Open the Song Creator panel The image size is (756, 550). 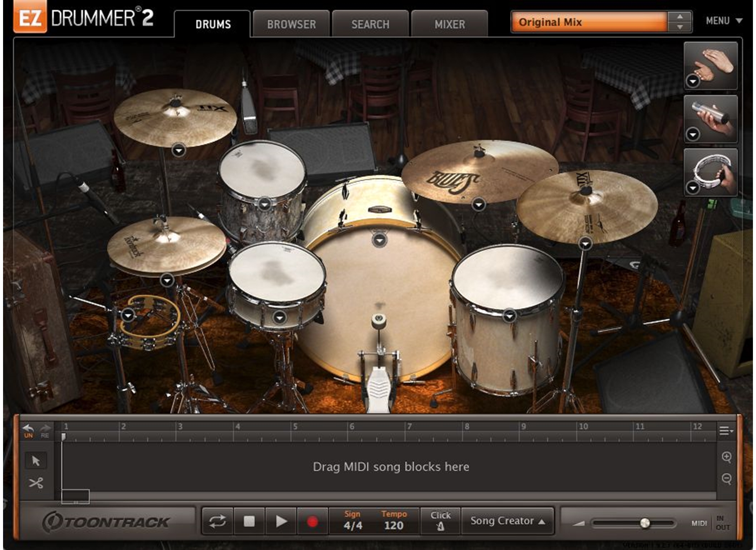point(507,521)
